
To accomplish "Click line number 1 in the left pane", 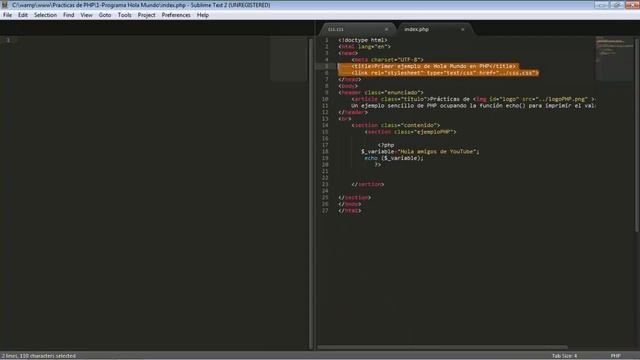I will (x=8, y=40).
